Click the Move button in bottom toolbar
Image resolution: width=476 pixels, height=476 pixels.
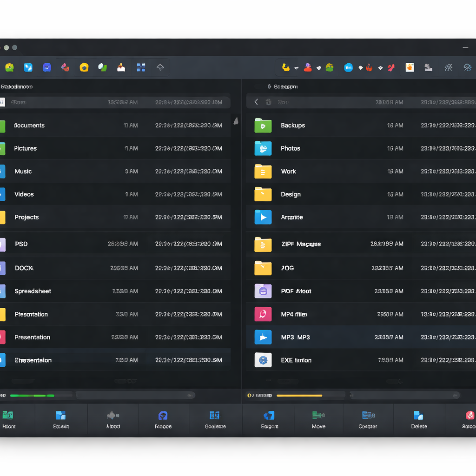click(318, 419)
